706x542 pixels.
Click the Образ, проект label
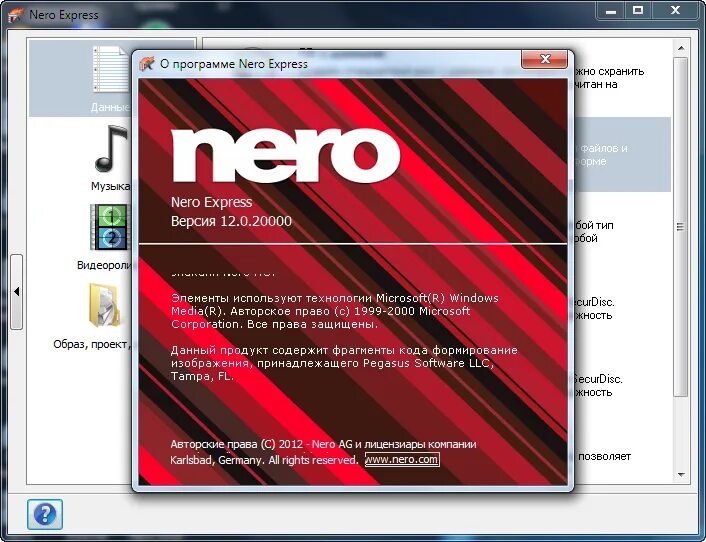(x=92, y=344)
